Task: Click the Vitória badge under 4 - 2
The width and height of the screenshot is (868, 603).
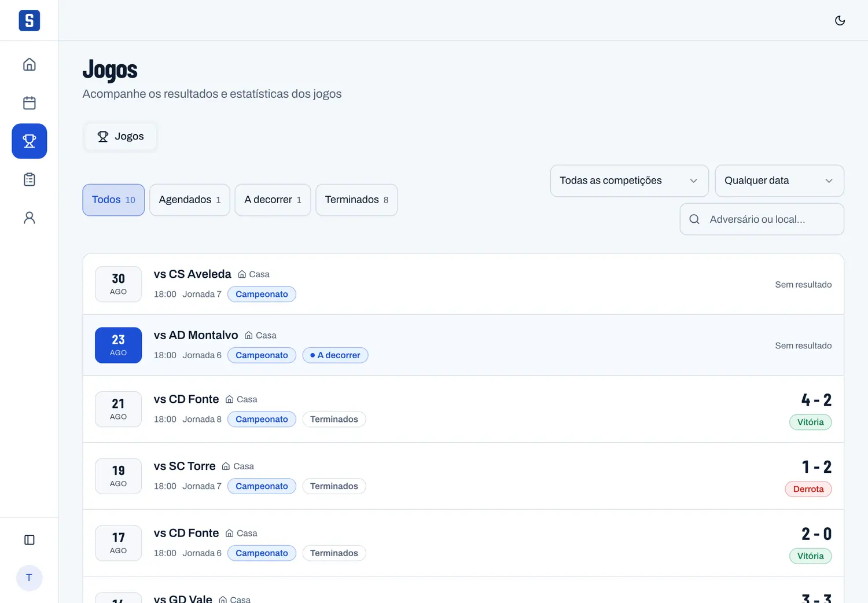Action: [810, 422]
